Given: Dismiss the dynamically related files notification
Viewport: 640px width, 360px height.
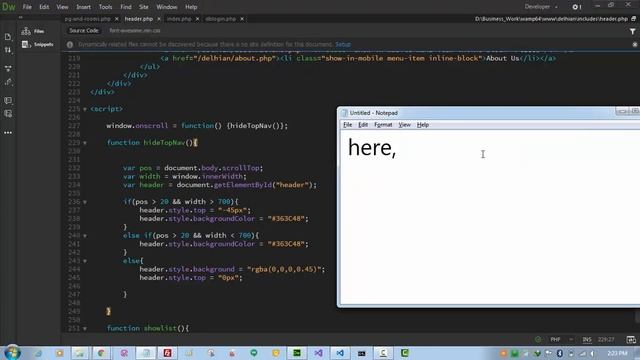Looking at the screenshot, I should point(635,44).
